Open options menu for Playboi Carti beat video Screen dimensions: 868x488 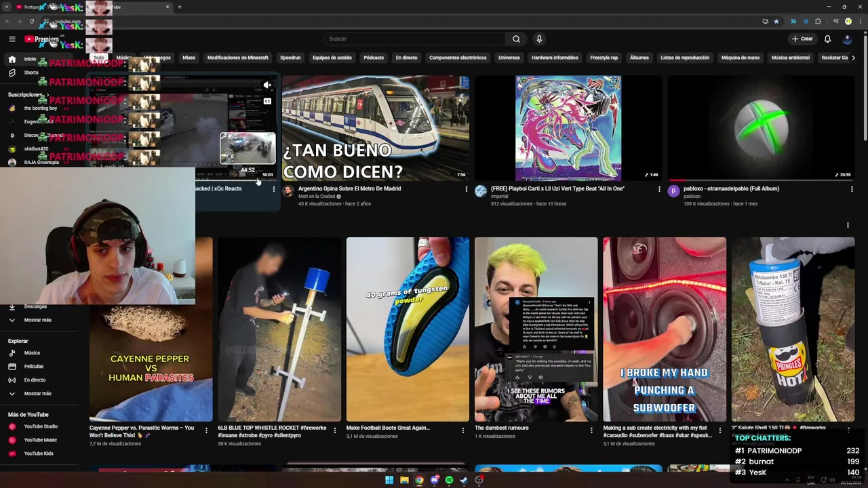[659, 189]
